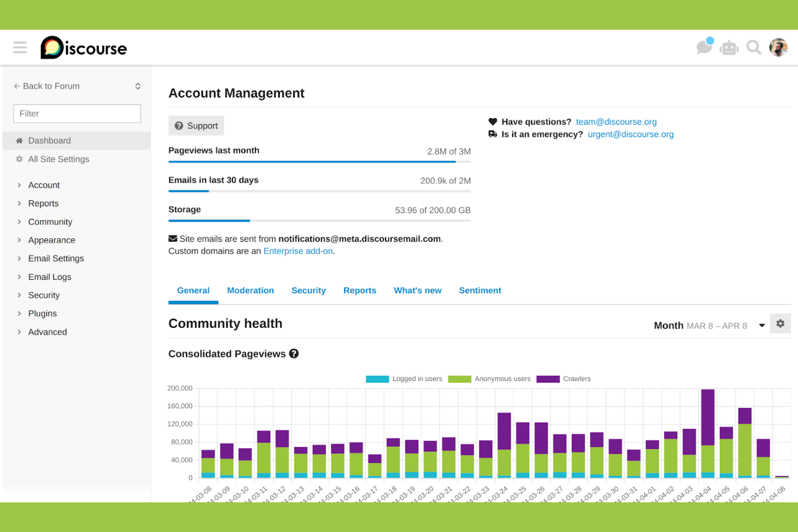Switch to the Sentiment tab
The width and height of the screenshot is (798, 532).
coord(480,291)
